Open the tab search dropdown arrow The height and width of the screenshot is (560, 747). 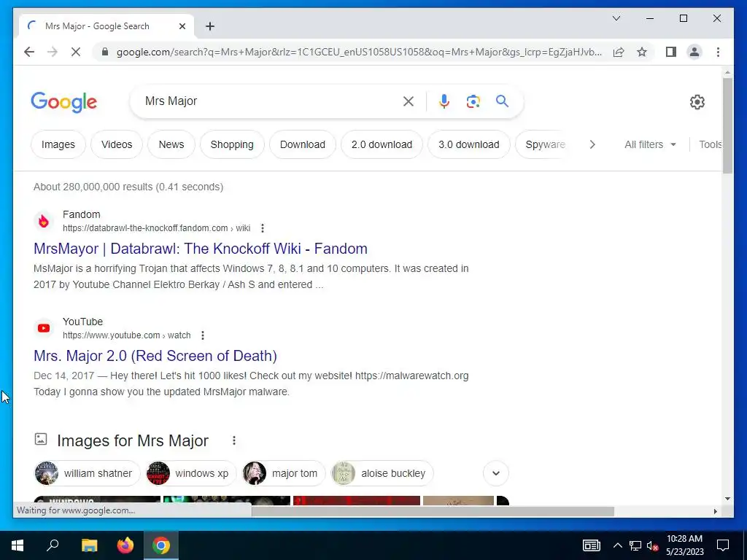click(x=616, y=18)
